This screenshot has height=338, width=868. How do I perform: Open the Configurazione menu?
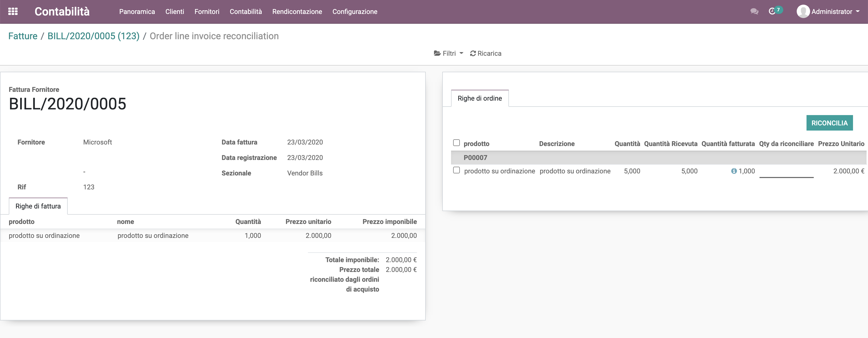tap(354, 11)
